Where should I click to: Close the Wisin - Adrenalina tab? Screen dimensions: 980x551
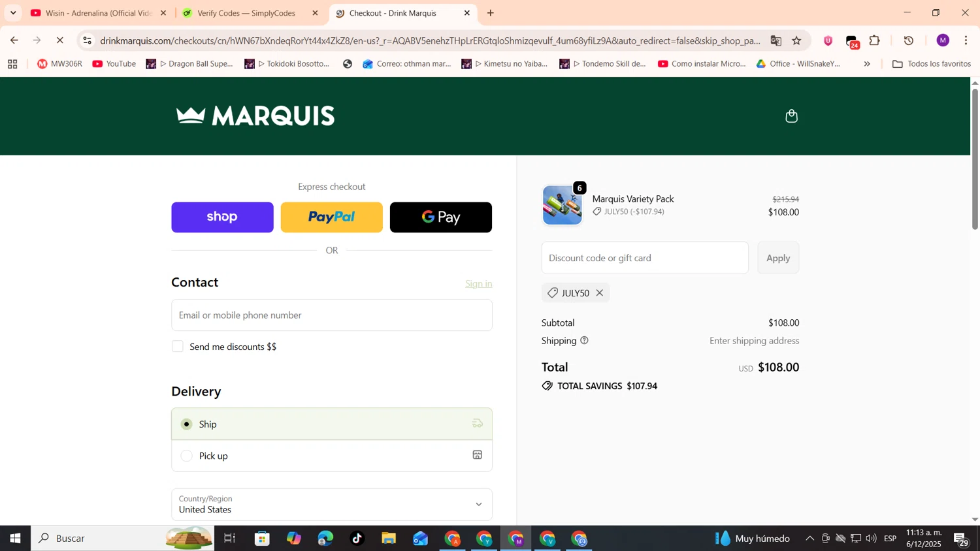point(163,13)
